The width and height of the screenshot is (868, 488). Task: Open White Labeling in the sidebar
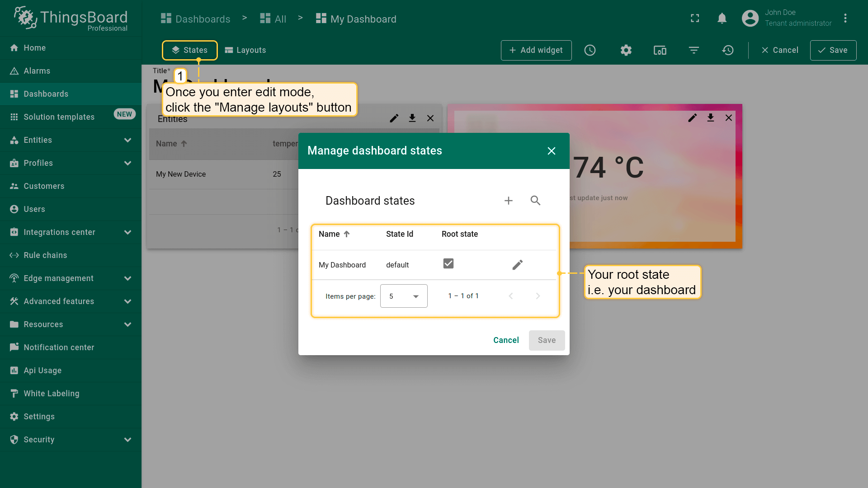(71, 394)
